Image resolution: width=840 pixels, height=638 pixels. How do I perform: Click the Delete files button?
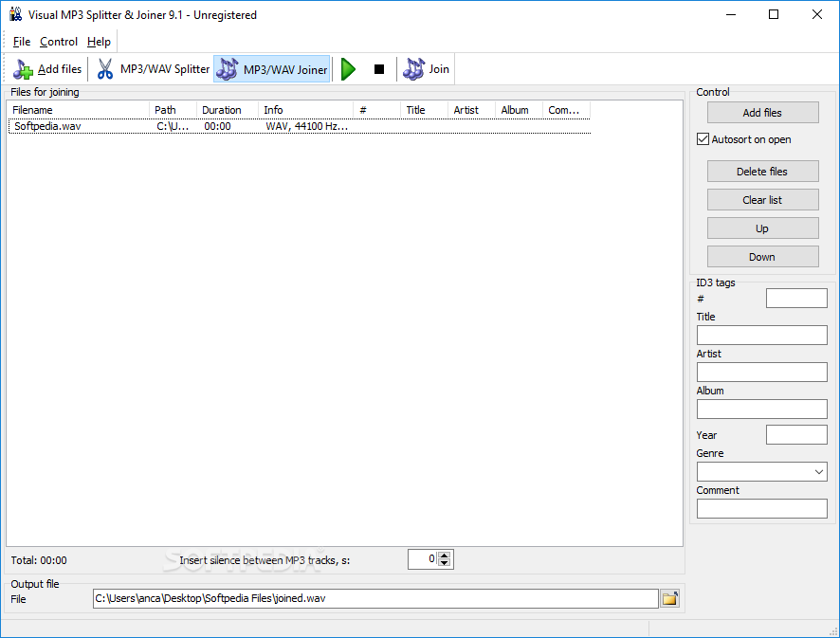[762, 172]
